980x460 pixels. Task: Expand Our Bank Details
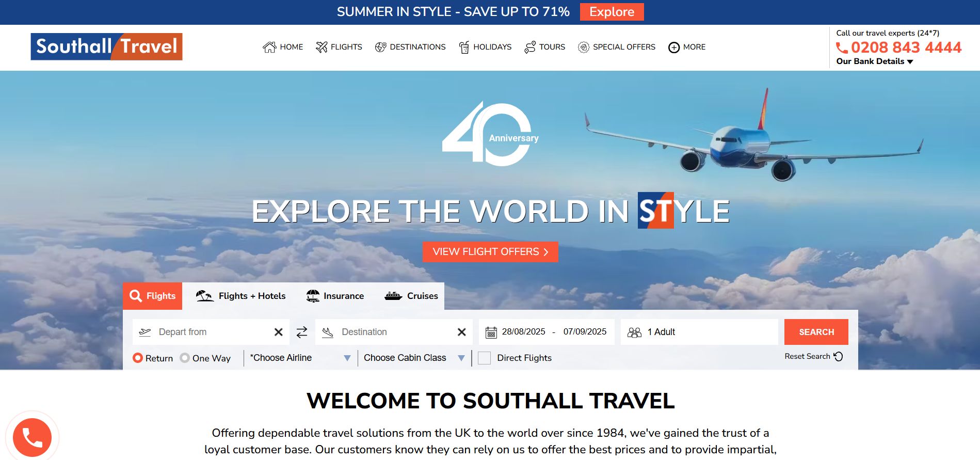click(875, 61)
